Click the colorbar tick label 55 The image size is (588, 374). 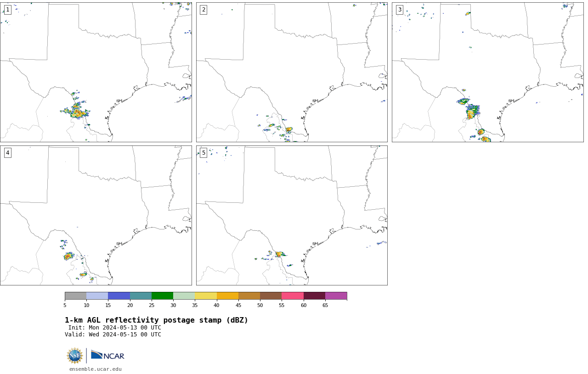282,305
